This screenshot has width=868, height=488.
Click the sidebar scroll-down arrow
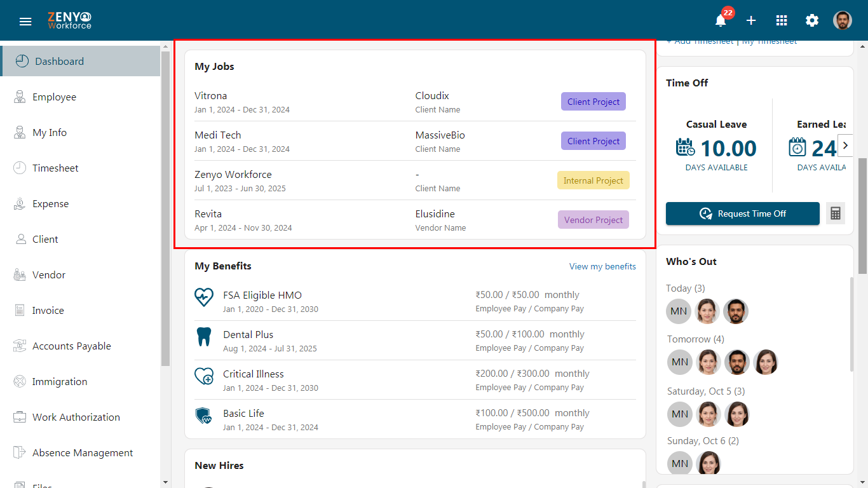pyautogui.click(x=166, y=482)
